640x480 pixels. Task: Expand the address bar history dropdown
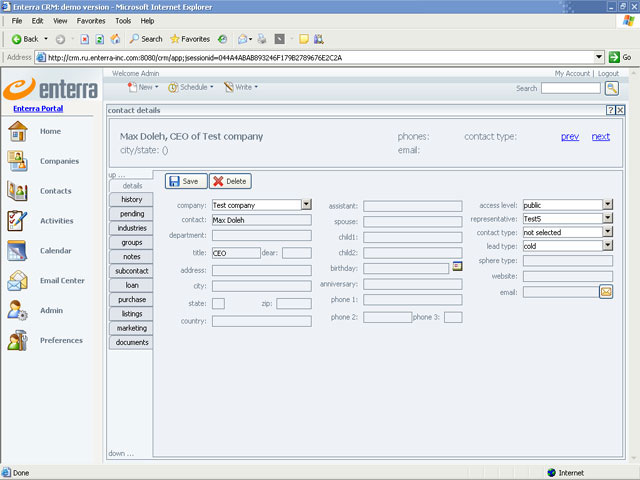599,57
